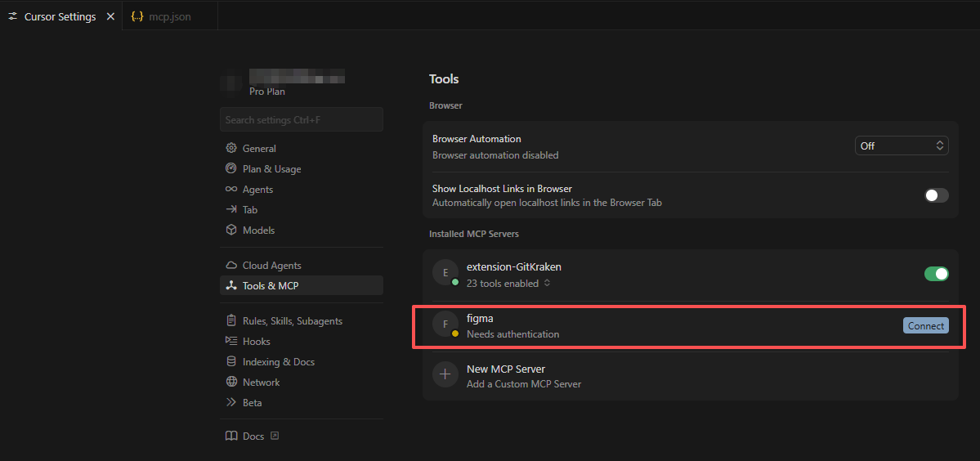Image resolution: width=980 pixels, height=461 pixels.
Task: Connect the figma MCP server
Action: coord(925,325)
